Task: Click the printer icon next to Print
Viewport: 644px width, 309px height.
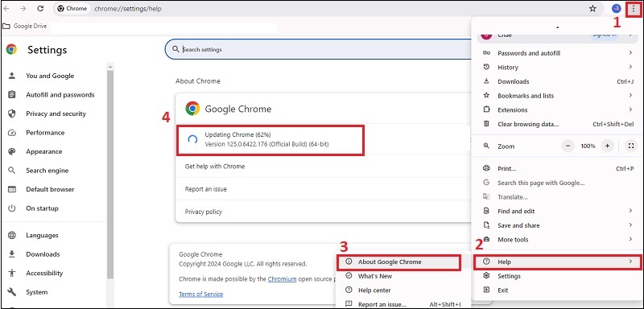Action: click(x=487, y=168)
